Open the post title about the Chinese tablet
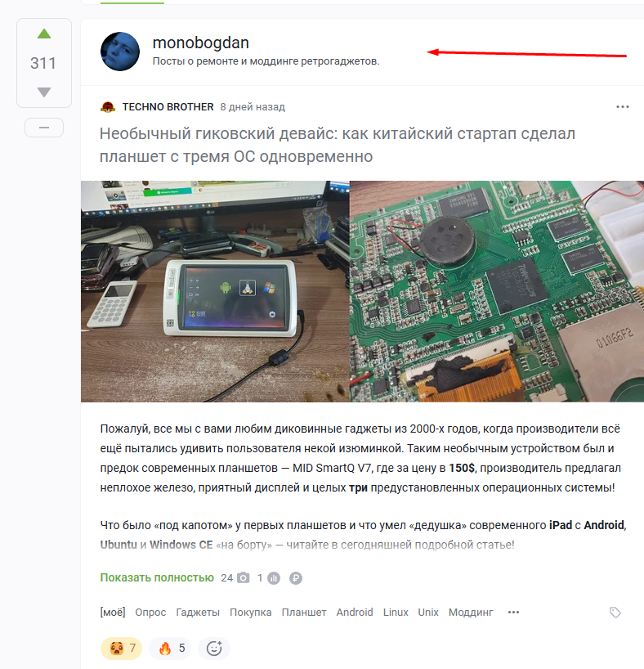644x669 pixels. (x=338, y=145)
